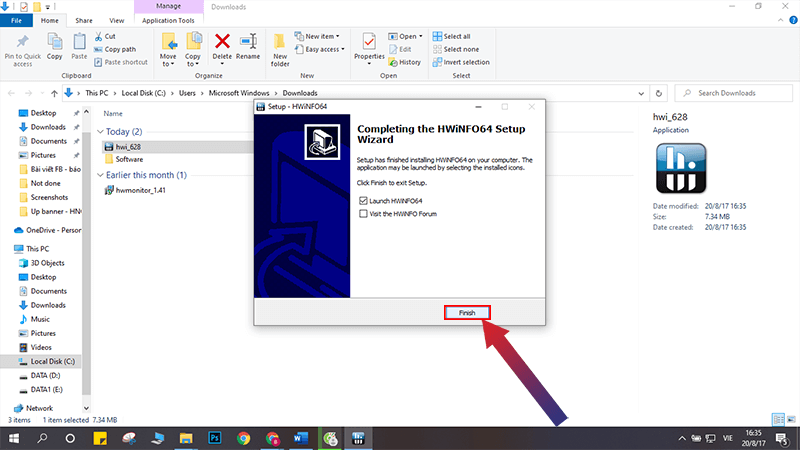Open the File menu tab

(x=16, y=20)
